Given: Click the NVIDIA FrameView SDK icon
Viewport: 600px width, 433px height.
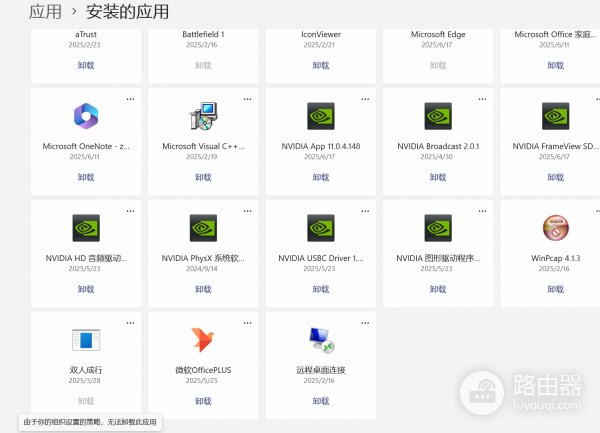Looking at the screenshot, I should click(556, 116).
